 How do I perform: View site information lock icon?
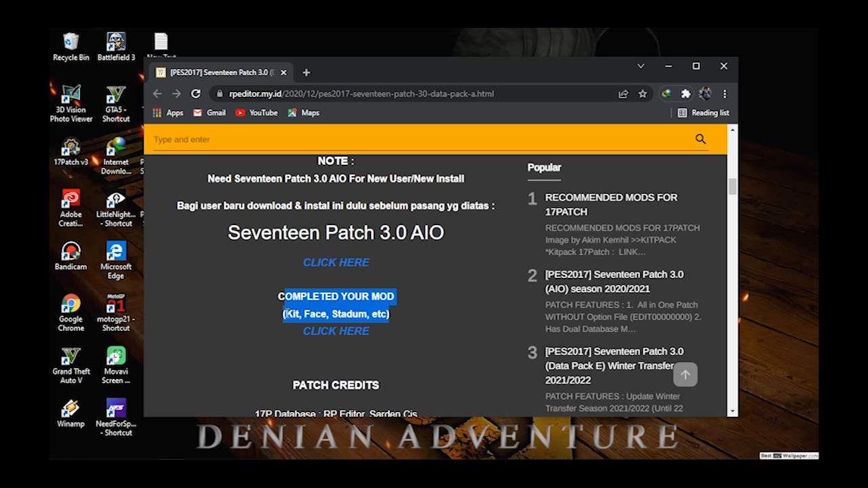(219, 94)
